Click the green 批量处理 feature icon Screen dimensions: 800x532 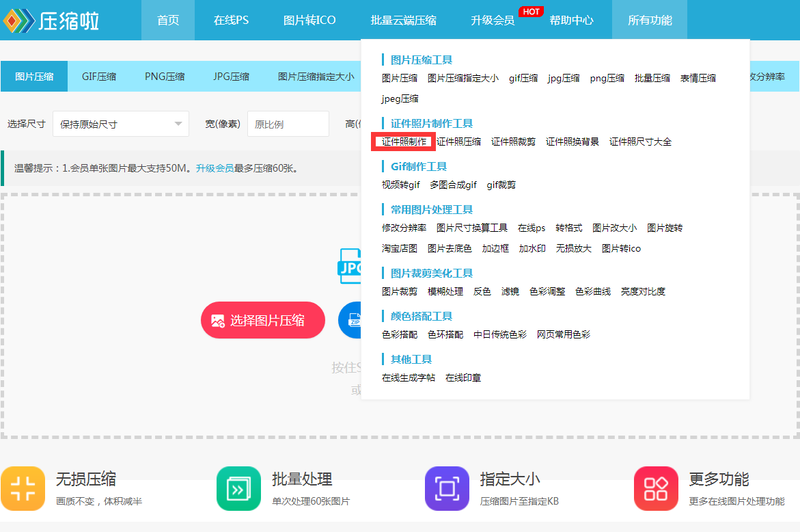click(x=238, y=488)
